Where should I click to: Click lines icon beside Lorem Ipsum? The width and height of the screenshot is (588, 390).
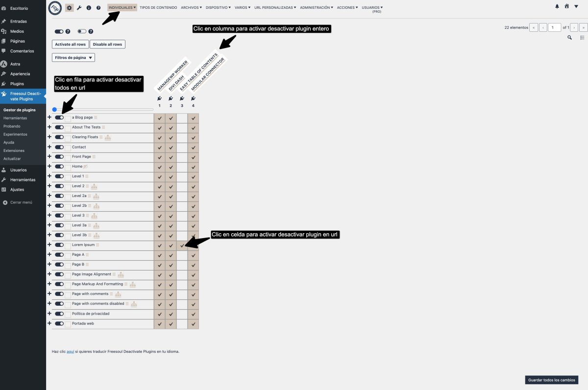98,245
